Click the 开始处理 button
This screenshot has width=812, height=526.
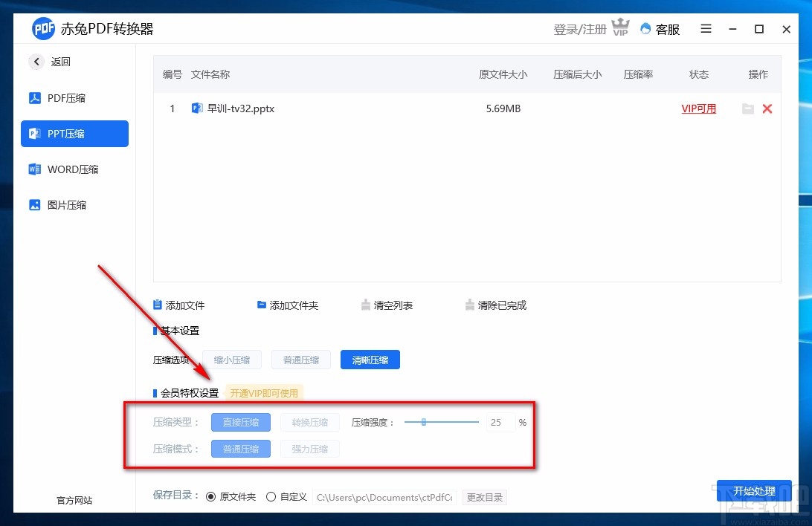point(754,491)
